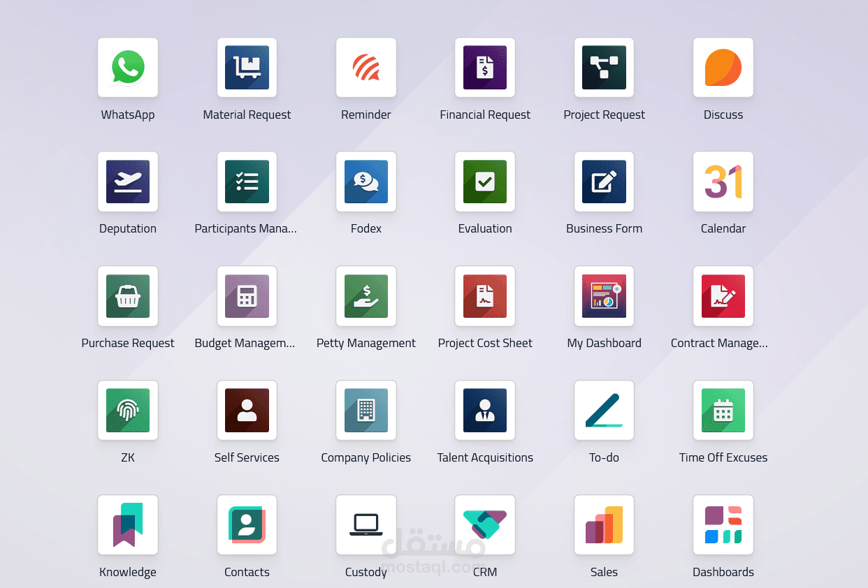The width and height of the screenshot is (868, 588).
Task: Click the "Purchase Request" label
Action: [128, 343]
